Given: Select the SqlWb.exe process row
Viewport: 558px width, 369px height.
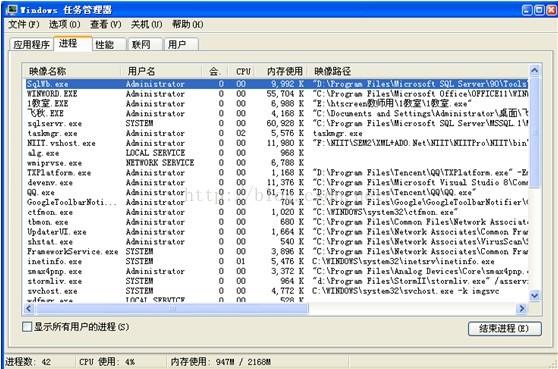Looking at the screenshot, I should tap(277, 84).
